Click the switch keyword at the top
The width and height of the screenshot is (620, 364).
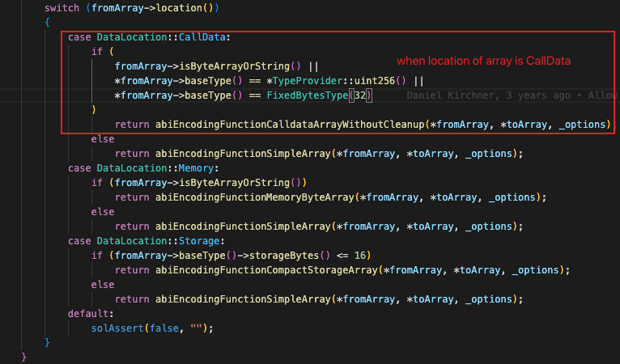click(62, 6)
